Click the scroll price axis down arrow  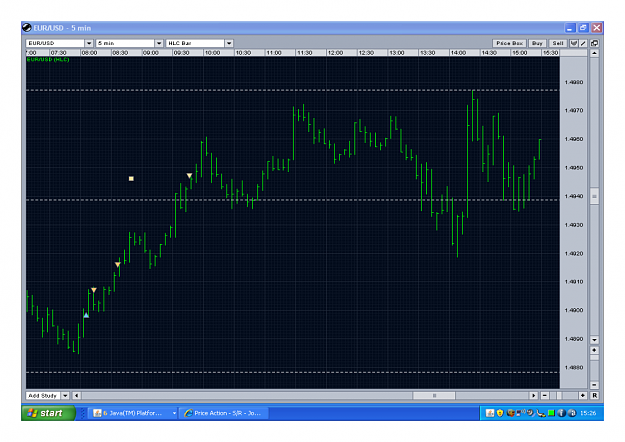(594, 340)
